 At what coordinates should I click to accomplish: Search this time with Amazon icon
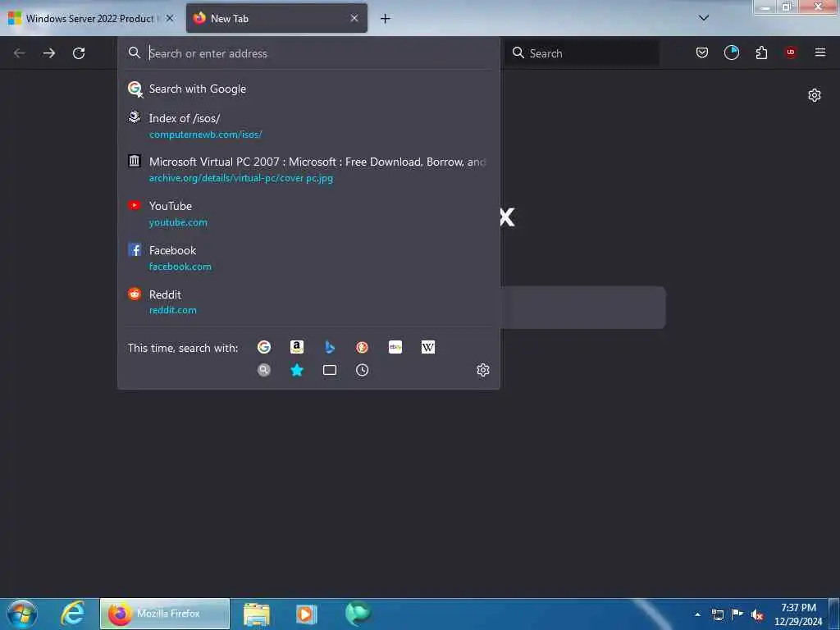point(297,347)
